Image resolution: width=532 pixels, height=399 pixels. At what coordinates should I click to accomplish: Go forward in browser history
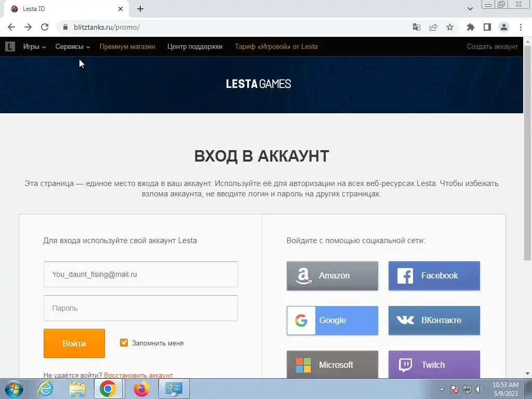pyautogui.click(x=28, y=27)
